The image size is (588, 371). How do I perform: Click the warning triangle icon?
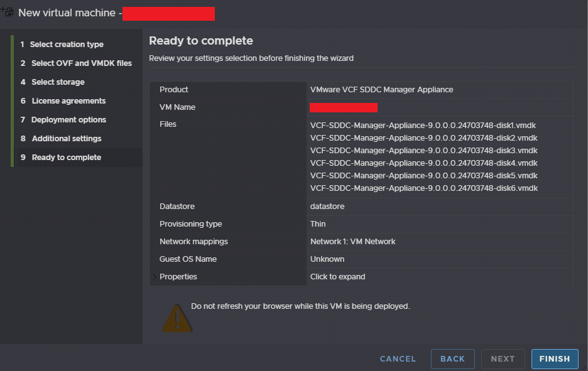tap(177, 318)
